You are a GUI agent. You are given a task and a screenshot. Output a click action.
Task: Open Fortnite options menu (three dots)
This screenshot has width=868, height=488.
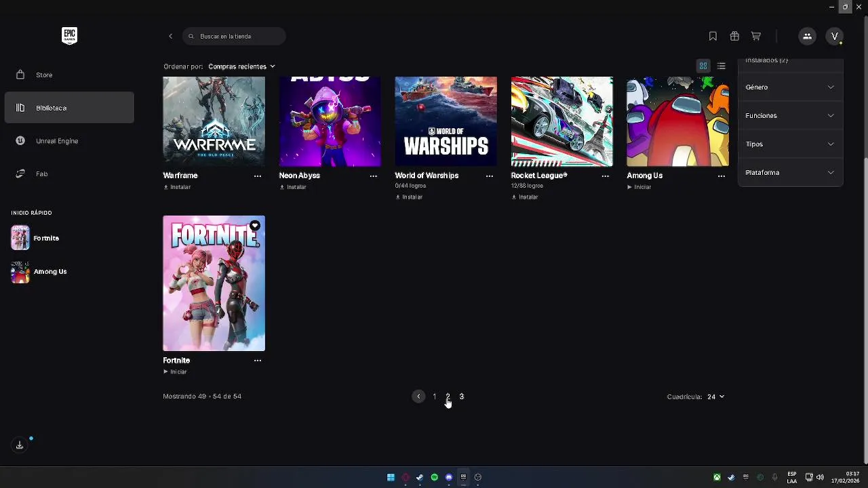click(258, 361)
